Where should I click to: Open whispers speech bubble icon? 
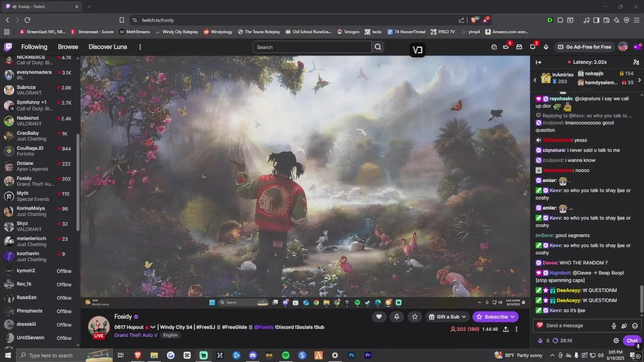click(x=532, y=47)
